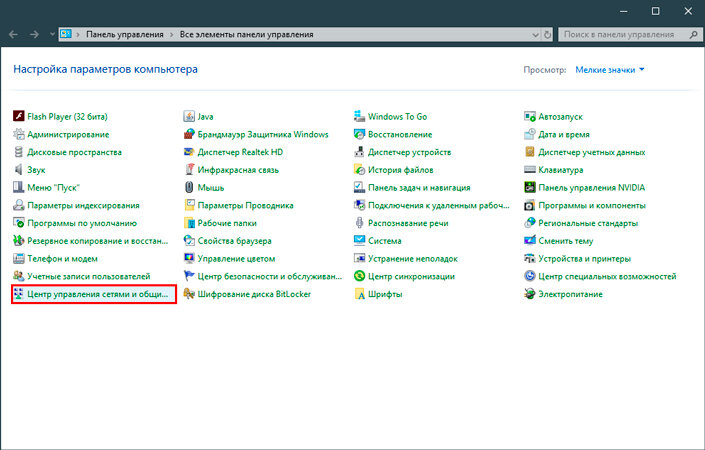Click the Электропитание icon

(530, 294)
